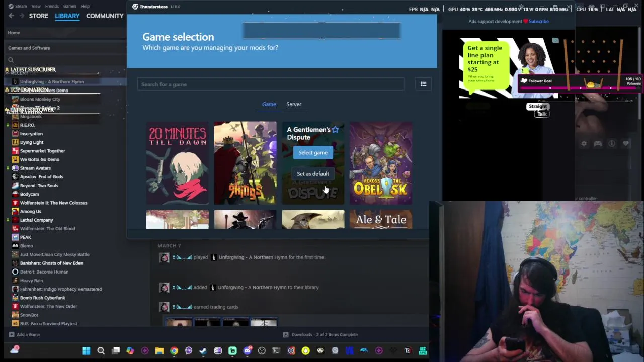
Task: Select Supermarket Together in library list
Action: (x=43, y=151)
